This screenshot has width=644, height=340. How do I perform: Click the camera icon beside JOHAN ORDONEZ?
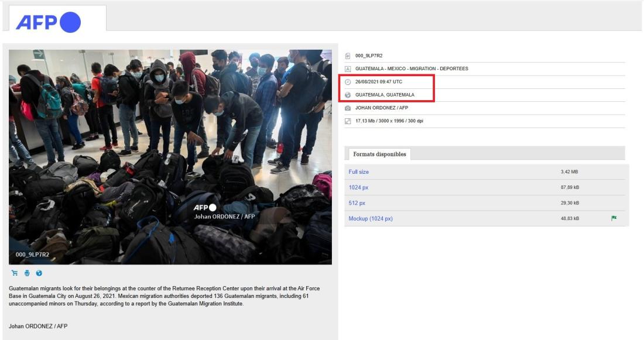coord(348,108)
